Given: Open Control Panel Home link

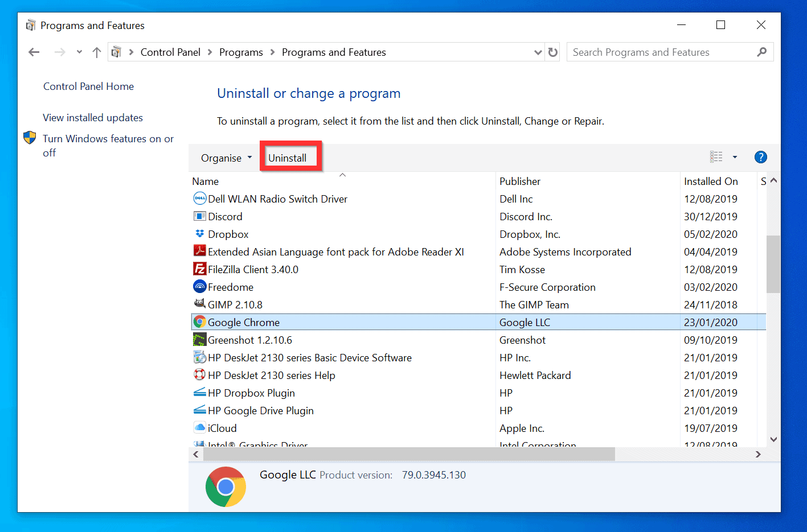Looking at the screenshot, I should (x=88, y=86).
